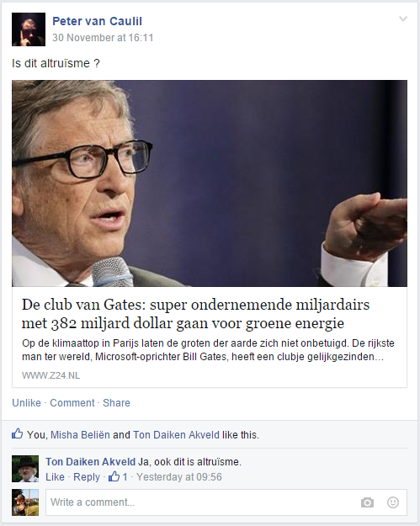This screenshot has height=526, width=420.
Task: Click the thumbs-up icon beside the likes list
Action: pos(18,433)
